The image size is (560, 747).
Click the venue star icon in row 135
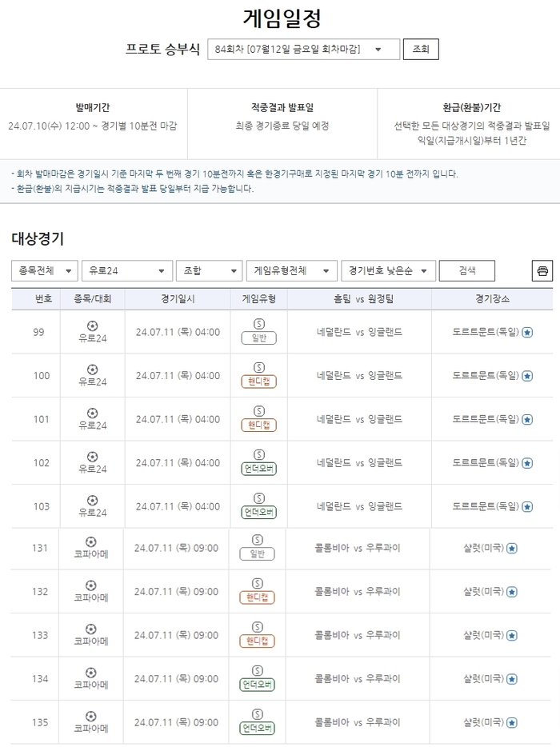pyautogui.click(x=512, y=722)
